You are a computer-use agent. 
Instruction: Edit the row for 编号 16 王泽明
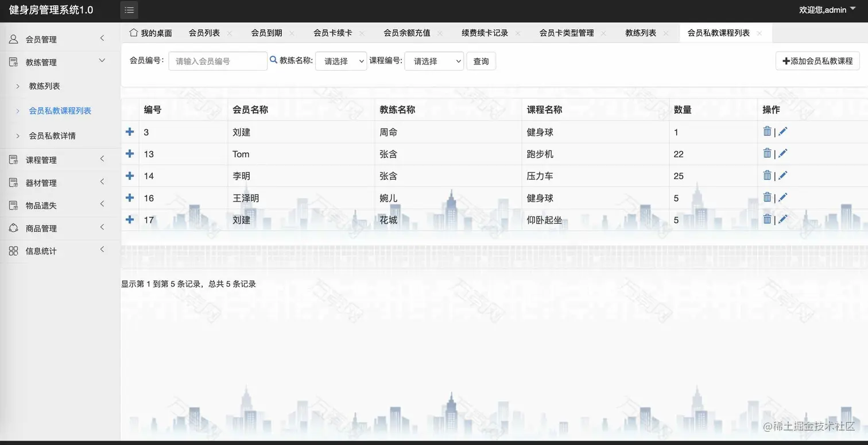782,198
